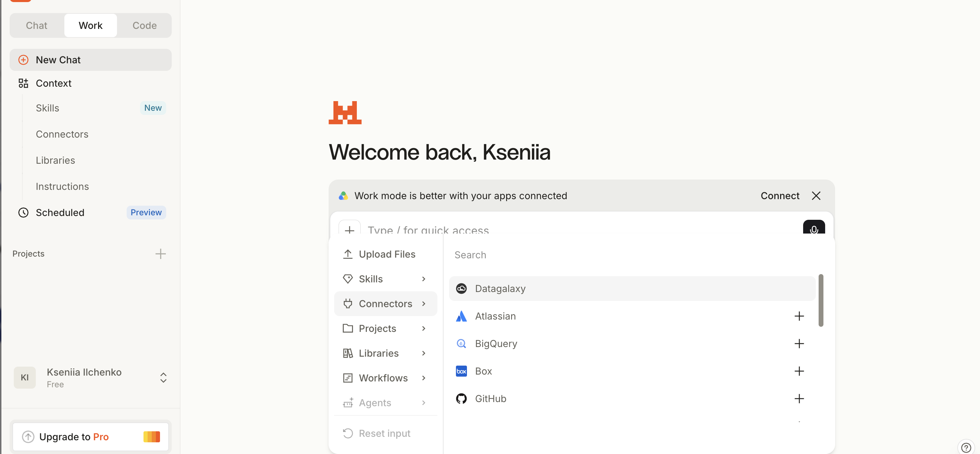Open the Workflows submenu
The height and width of the screenshot is (454, 980).
(385, 378)
